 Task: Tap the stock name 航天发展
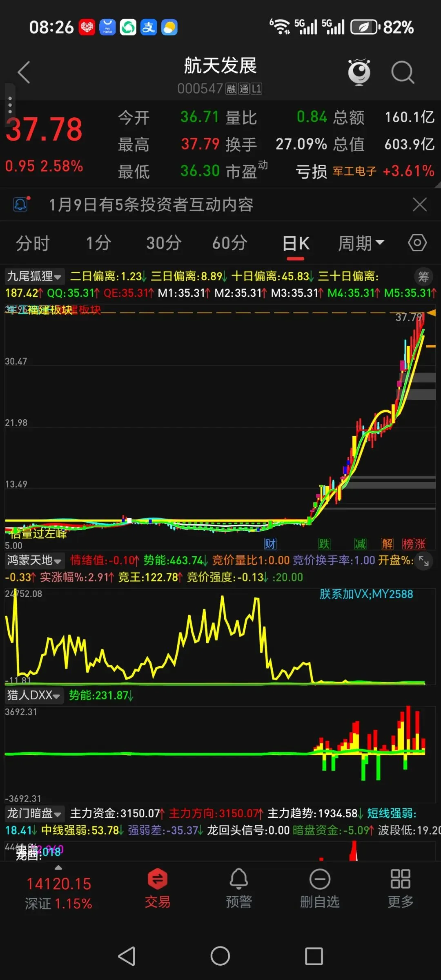pos(220,65)
